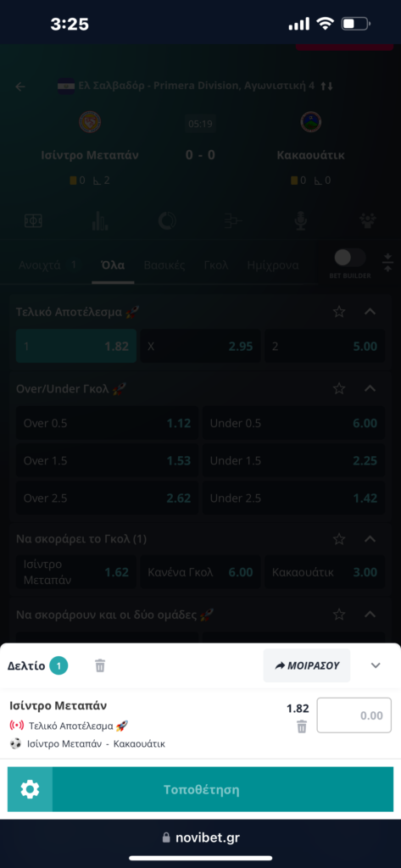Tap the back arrow icon

point(20,86)
